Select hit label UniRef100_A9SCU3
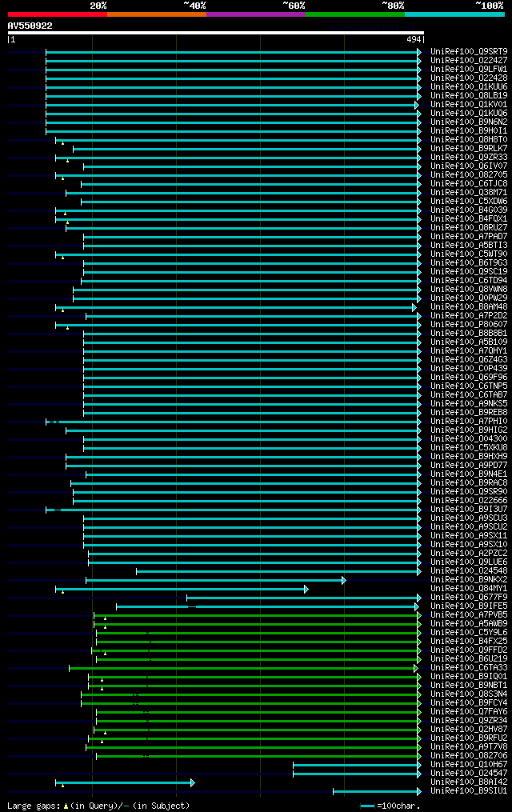 (469, 518)
